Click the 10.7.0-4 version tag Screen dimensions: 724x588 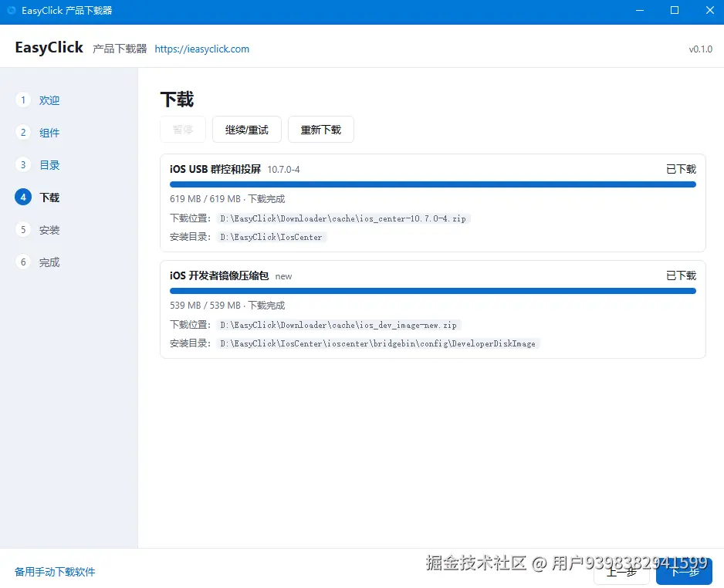[283, 170]
